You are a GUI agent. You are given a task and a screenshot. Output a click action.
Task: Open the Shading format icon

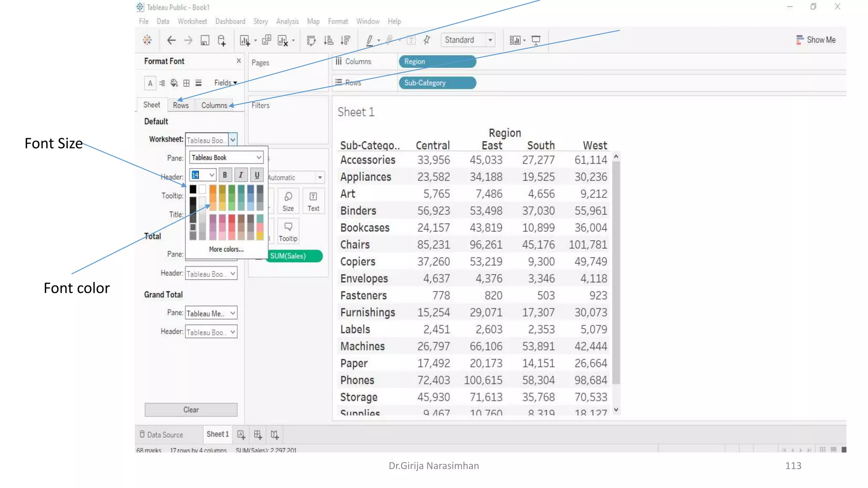[x=174, y=83]
